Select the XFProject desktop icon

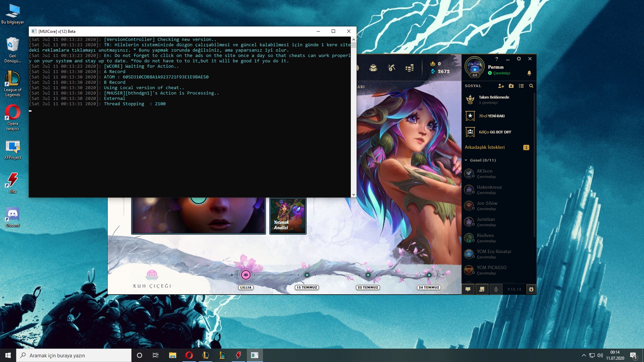coord(13,150)
